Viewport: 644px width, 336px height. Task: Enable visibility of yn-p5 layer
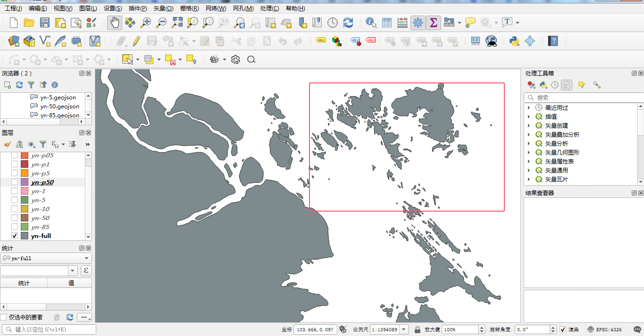click(x=15, y=173)
